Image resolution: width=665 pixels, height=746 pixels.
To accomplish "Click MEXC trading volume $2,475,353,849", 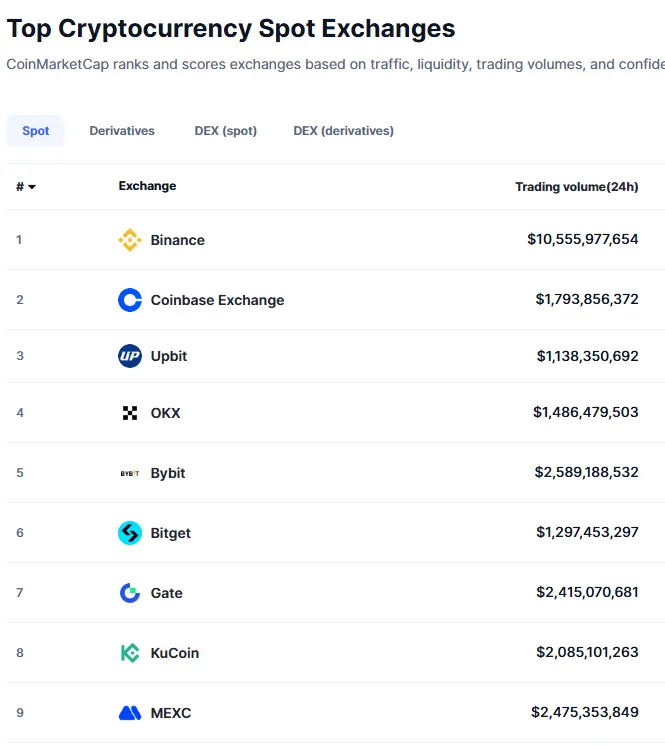I will coord(584,713).
